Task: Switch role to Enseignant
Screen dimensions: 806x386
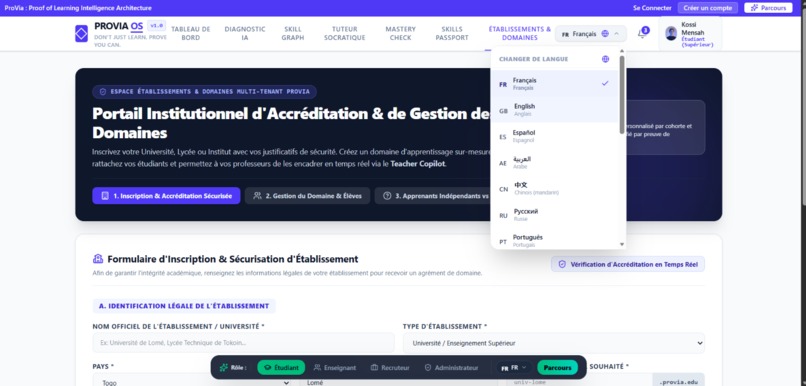Action: (335, 367)
